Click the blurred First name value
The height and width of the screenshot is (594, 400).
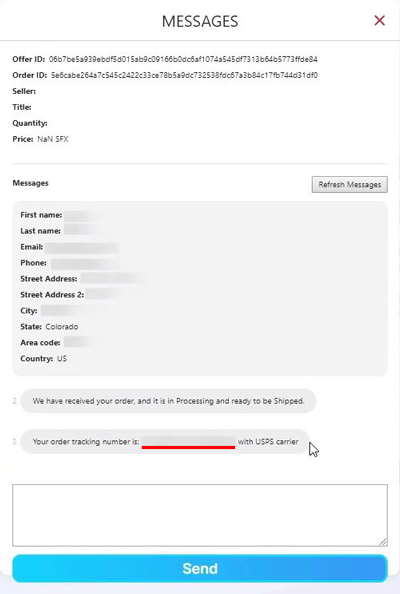pos(80,215)
